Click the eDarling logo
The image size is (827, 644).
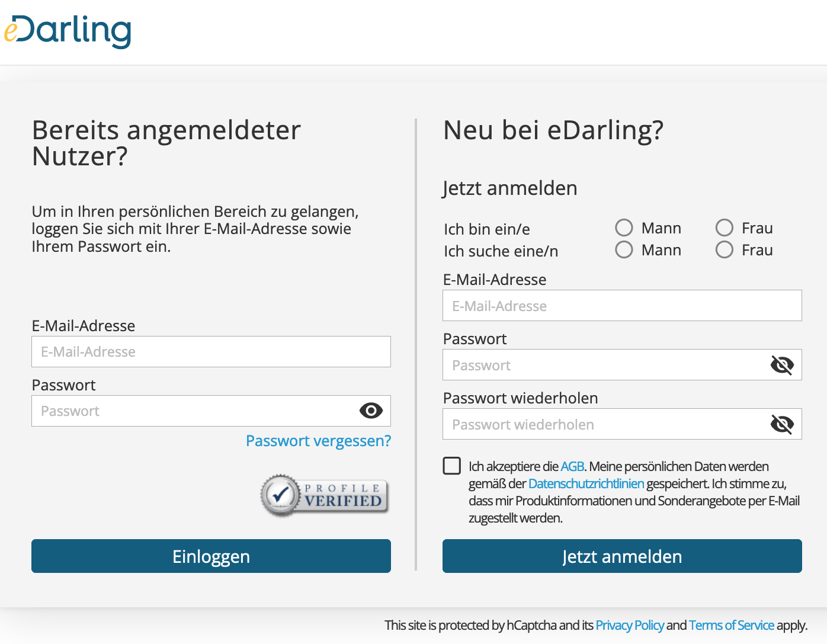coord(68,31)
